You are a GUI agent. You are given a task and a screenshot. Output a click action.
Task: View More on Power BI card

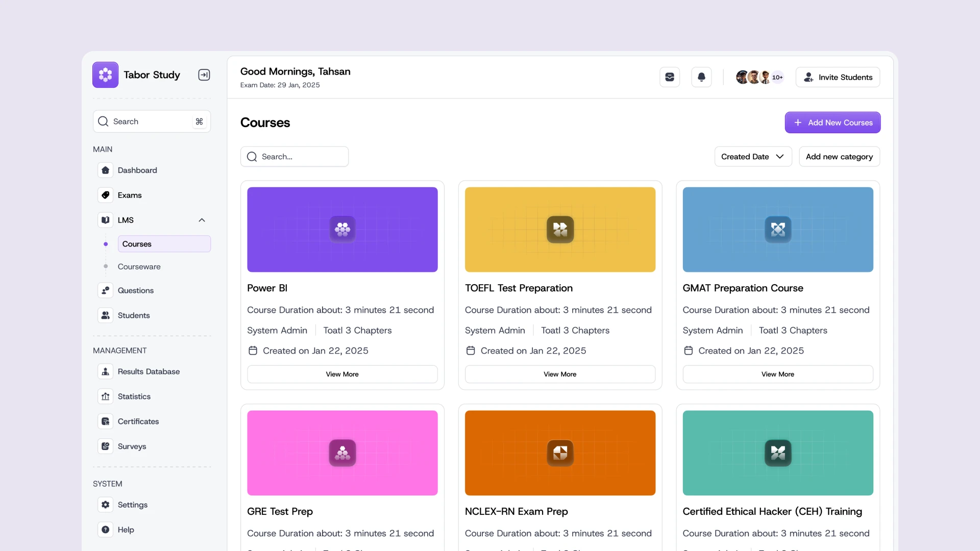(342, 374)
